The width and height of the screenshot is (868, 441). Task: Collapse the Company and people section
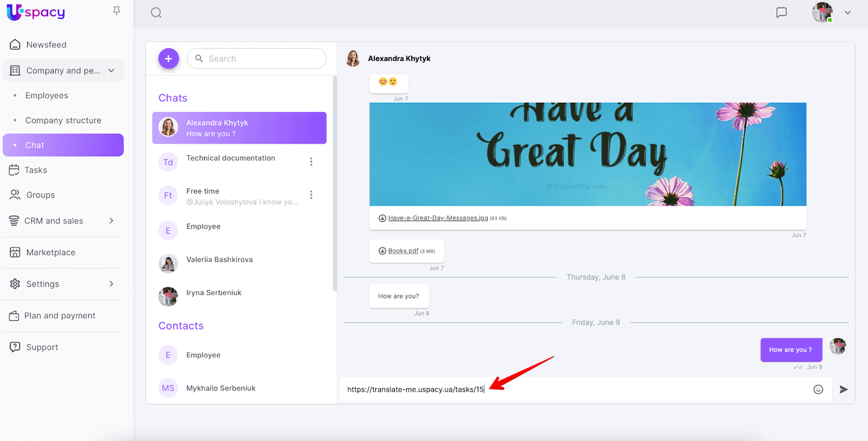pos(111,71)
